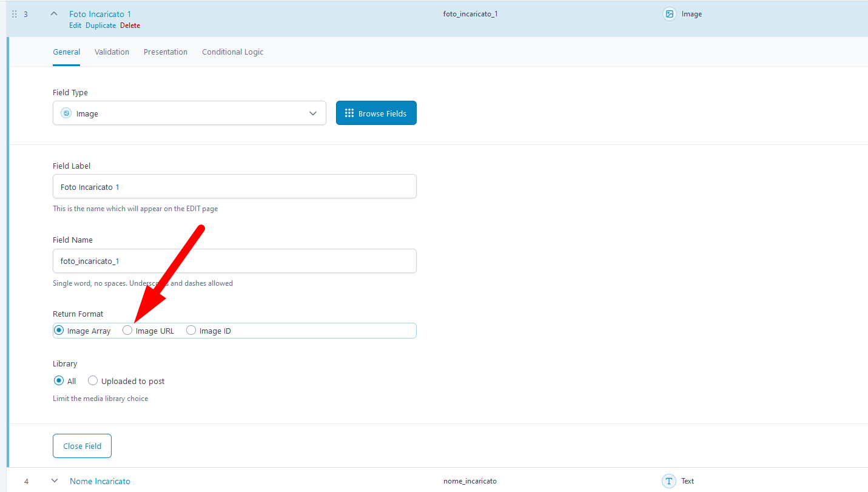
Task: Grab the drag handle of row 3
Action: (x=15, y=14)
